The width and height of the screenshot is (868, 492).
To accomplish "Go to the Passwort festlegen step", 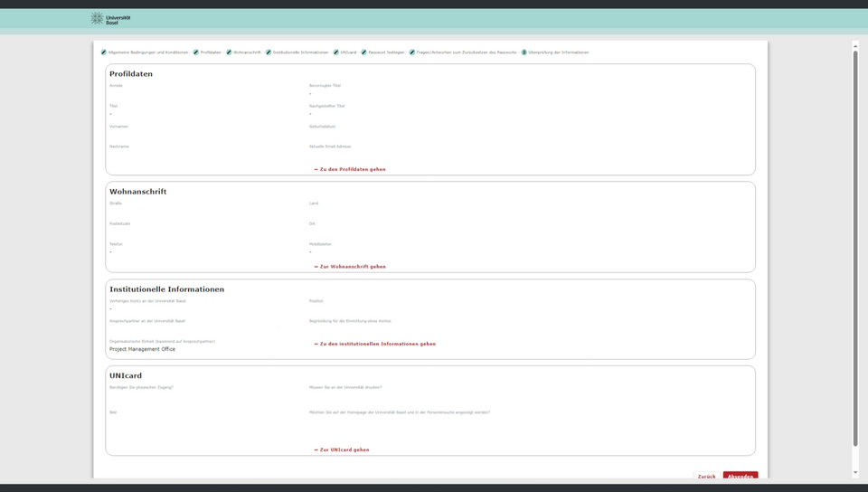I will 386,52.
